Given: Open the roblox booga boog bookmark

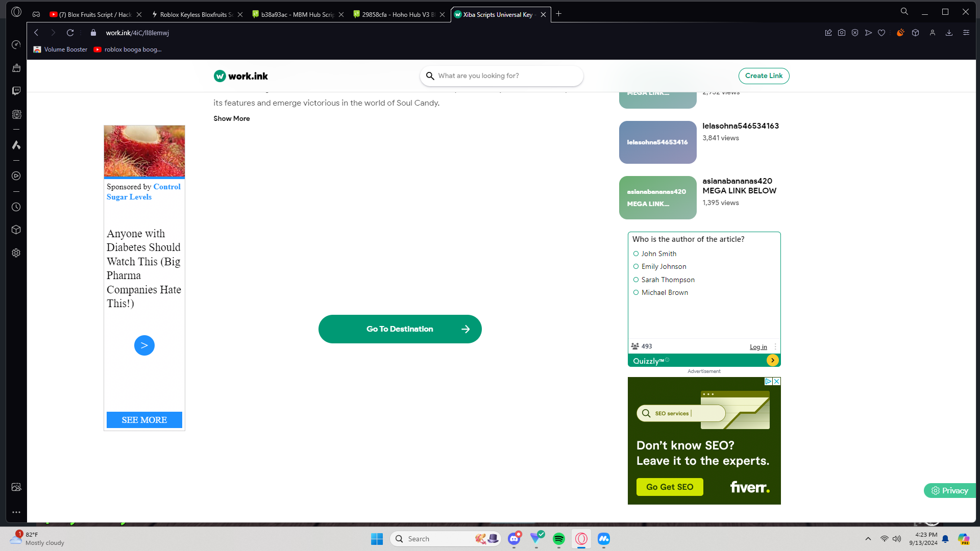Looking at the screenshot, I should pos(128,49).
